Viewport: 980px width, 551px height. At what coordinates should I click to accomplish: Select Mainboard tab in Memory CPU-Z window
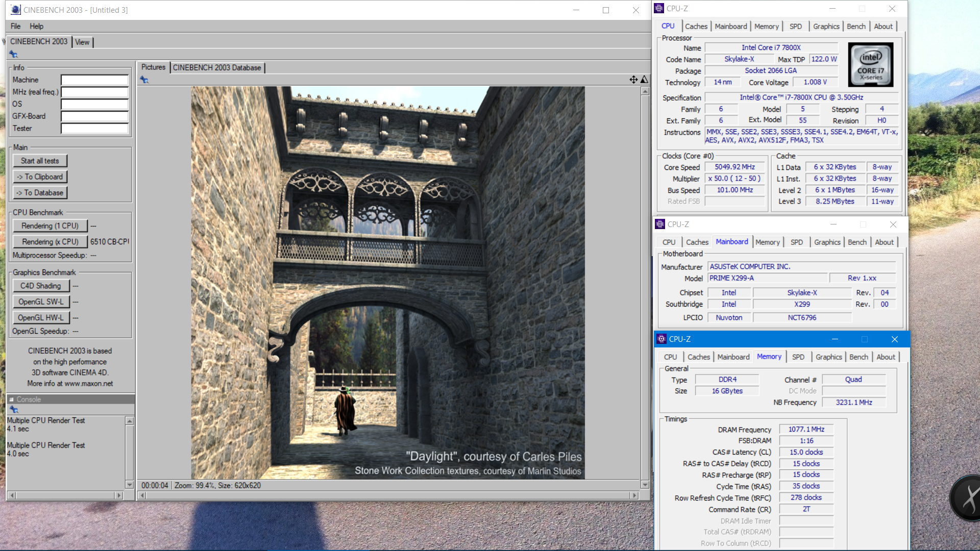click(x=733, y=357)
